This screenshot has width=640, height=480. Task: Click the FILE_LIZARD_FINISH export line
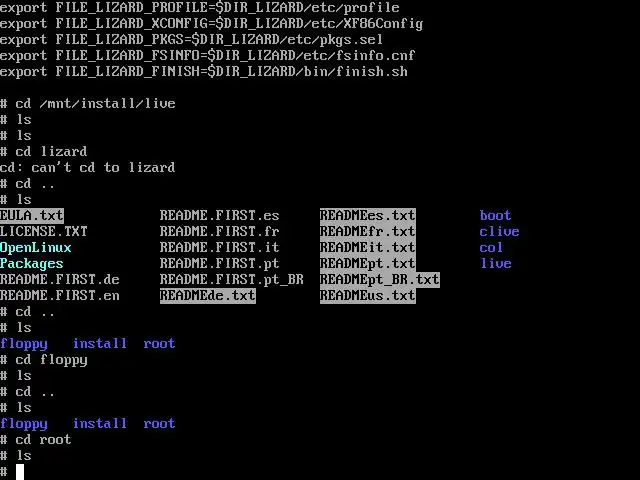click(x=204, y=71)
